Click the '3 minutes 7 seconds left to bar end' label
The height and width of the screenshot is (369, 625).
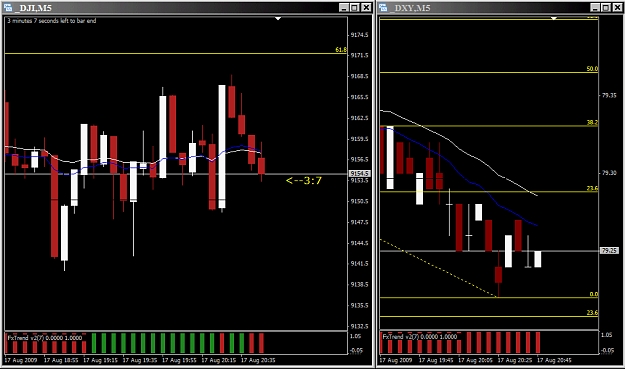52,21
